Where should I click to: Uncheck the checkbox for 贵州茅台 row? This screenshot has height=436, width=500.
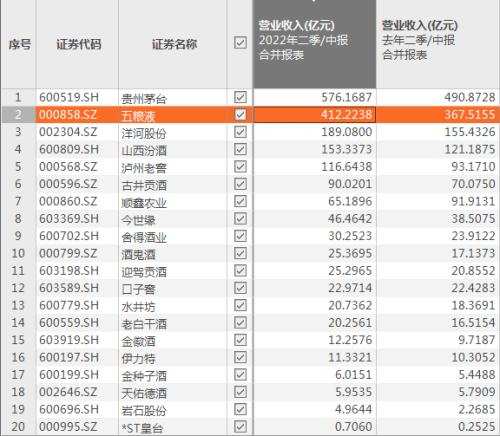pyautogui.click(x=240, y=97)
